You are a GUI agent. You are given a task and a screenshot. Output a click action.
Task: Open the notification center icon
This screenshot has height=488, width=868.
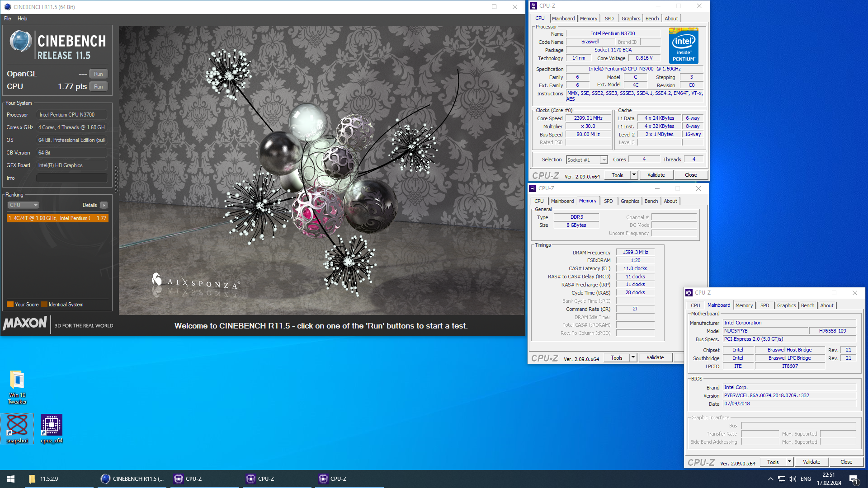coord(854,479)
